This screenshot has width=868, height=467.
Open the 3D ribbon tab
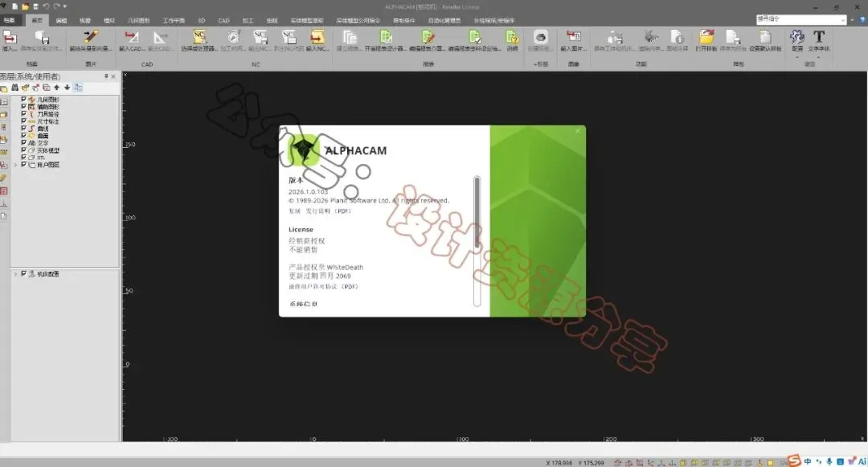pos(202,20)
